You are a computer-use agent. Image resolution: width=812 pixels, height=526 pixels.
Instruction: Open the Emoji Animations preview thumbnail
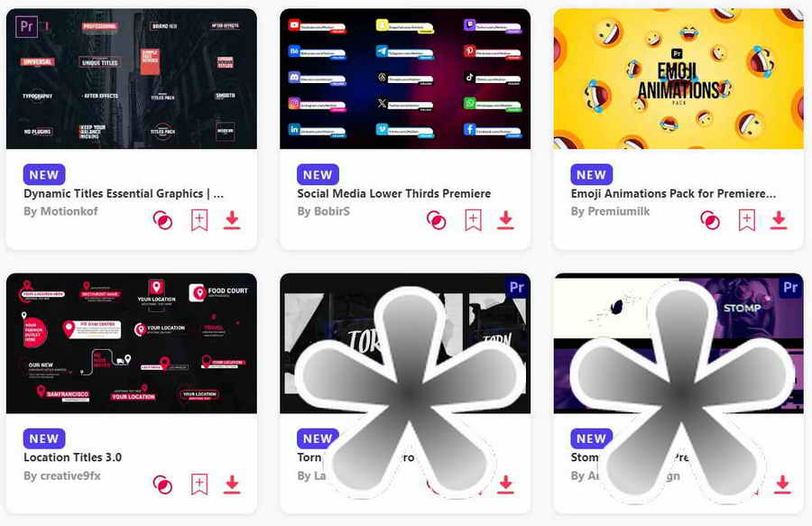coord(678,78)
